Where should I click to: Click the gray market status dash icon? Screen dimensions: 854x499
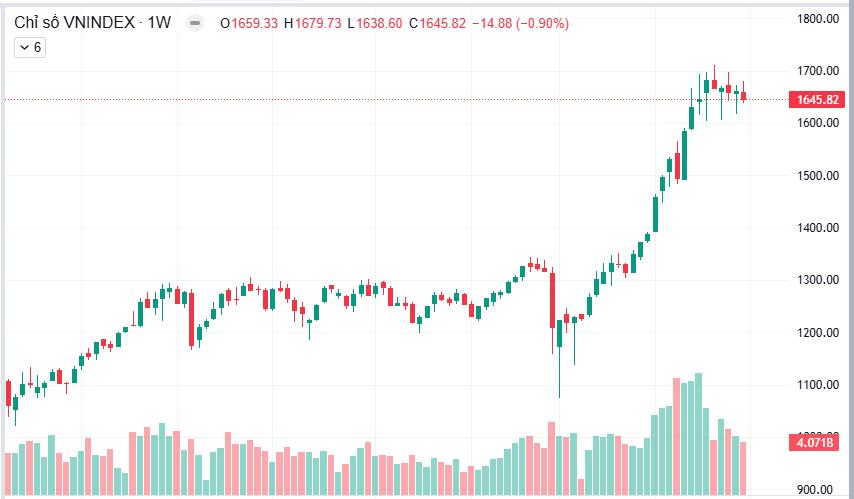195,23
